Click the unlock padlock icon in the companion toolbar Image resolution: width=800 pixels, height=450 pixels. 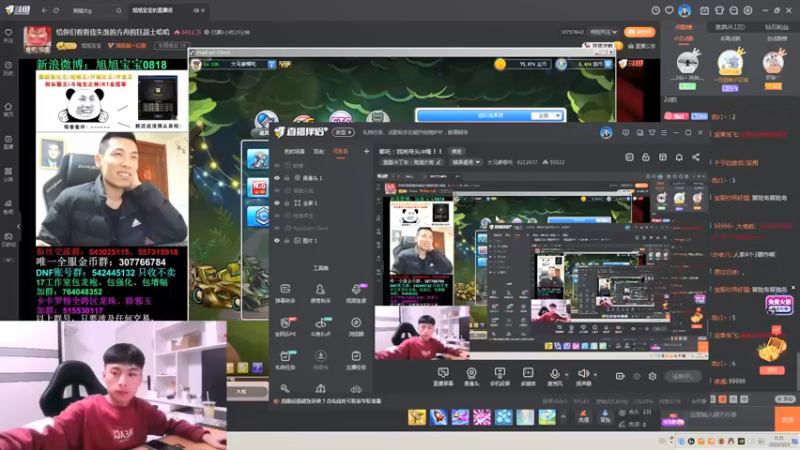(x=646, y=157)
